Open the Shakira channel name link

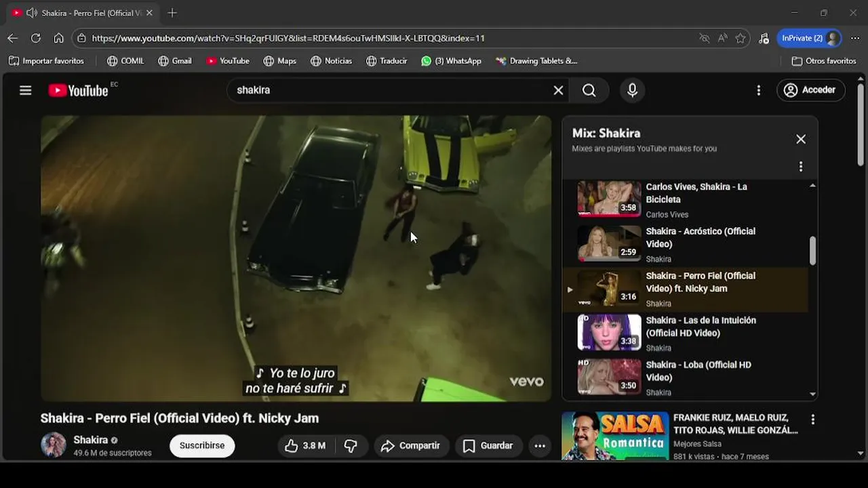click(91, 440)
